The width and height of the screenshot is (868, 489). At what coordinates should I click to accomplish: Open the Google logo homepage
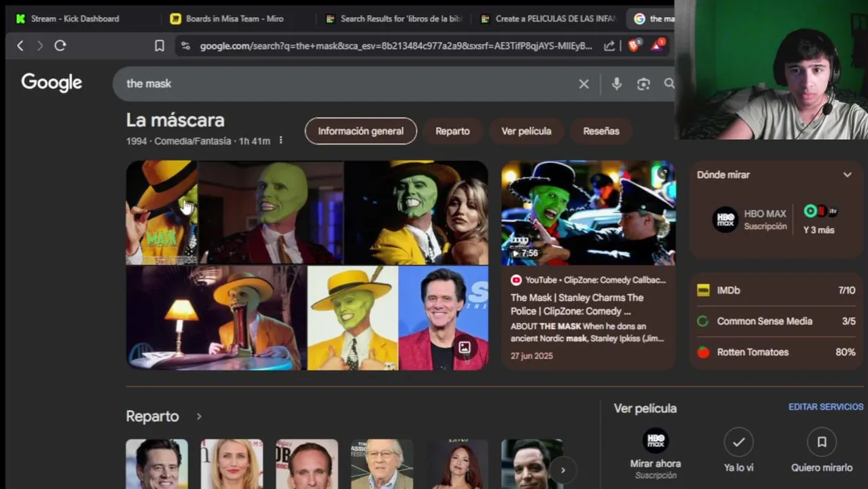52,83
